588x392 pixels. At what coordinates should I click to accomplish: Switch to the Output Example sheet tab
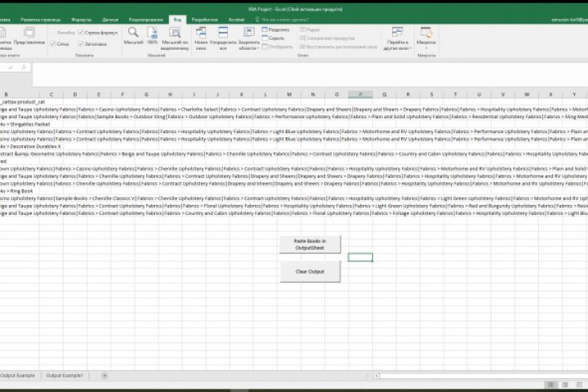18,376
